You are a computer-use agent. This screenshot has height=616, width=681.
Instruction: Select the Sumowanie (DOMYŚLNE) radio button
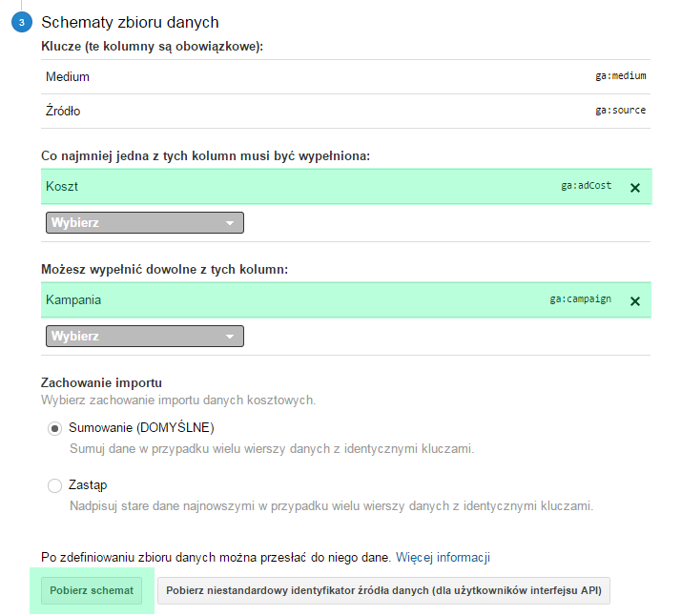tap(54, 428)
